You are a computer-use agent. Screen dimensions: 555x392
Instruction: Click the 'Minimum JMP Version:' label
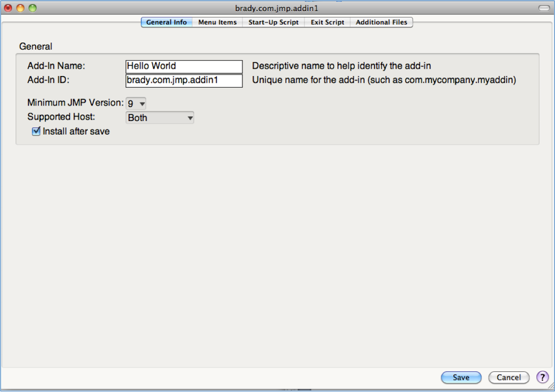coord(76,103)
